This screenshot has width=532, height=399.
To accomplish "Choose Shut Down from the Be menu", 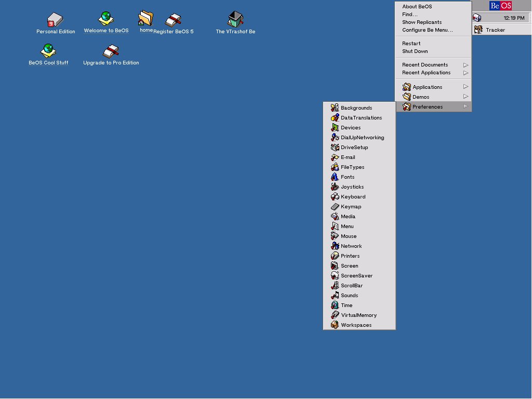I will [415, 51].
